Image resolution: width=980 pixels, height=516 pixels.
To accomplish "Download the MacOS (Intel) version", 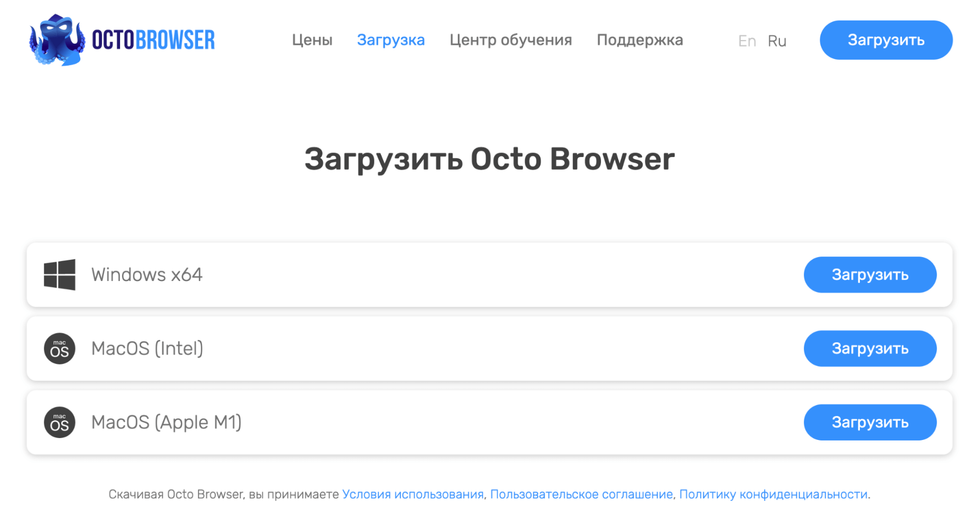I will click(870, 348).
